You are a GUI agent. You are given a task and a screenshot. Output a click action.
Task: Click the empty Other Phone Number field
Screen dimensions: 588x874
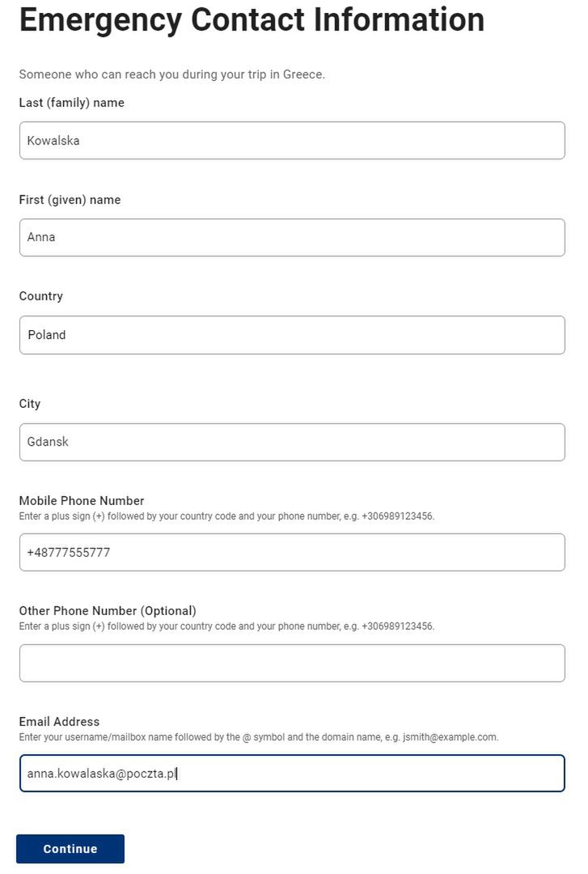(291, 664)
